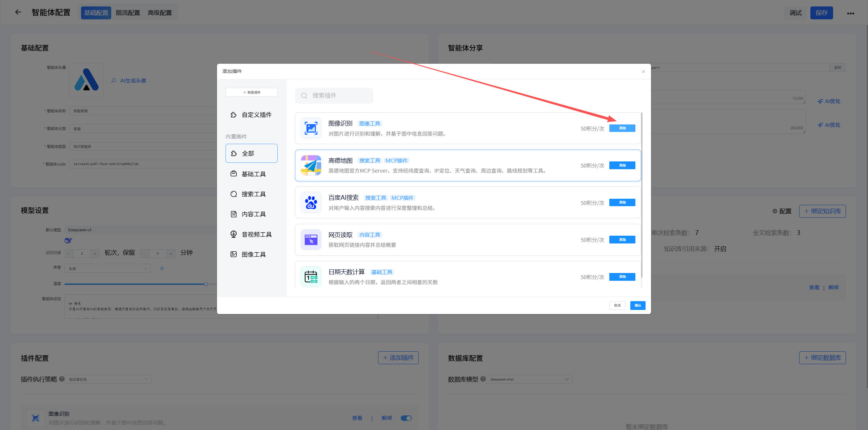Click the back arrow beside 智能体配置
Image resolution: width=868 pixels, height=430 pixels.
(18, 13)
